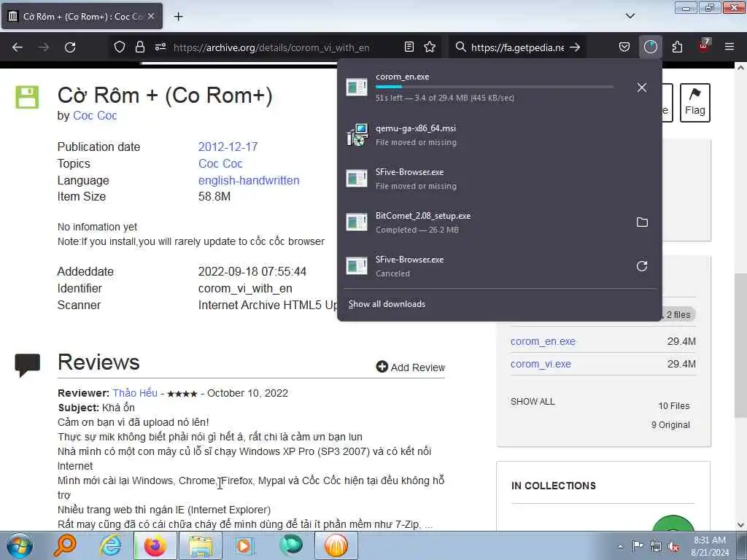Viewport: 747px width, 560px height.
Task: Click Add Review
Action: (410, 367)
